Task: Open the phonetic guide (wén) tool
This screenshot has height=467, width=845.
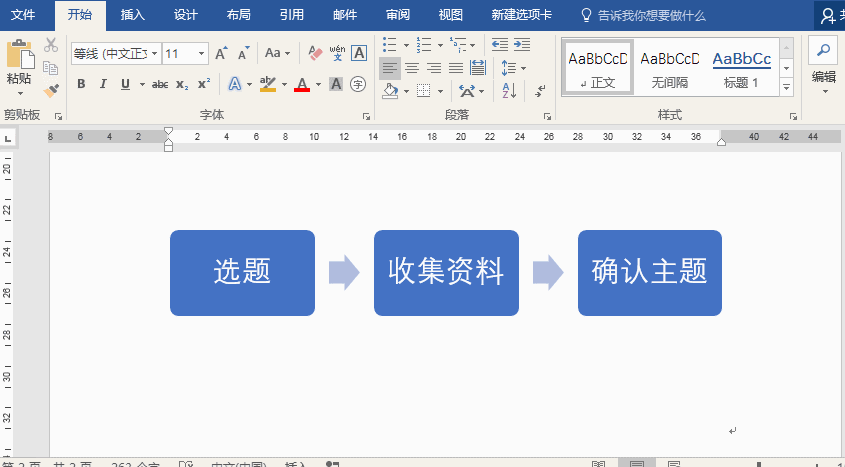Action: click(337, 53)
